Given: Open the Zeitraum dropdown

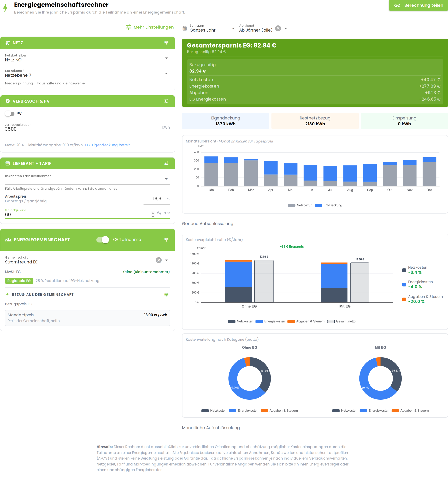Looking at the screenshot, I should 213,28.
